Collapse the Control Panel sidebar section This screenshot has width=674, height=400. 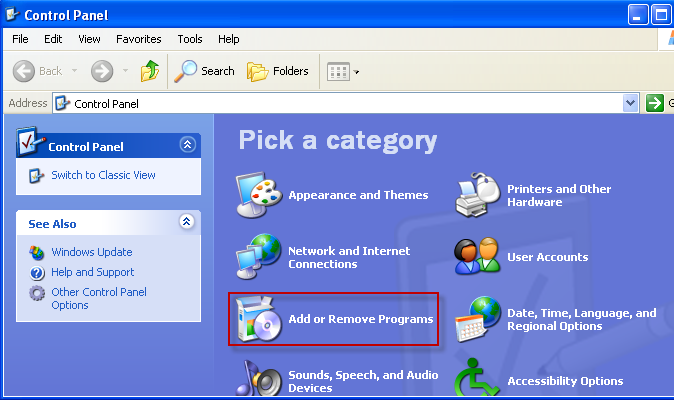tap(187, 145)
